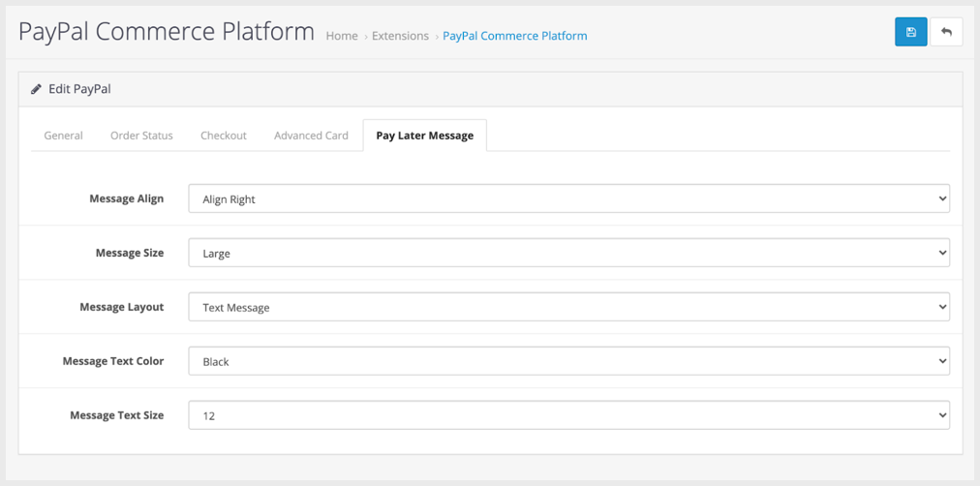Select the Pay Later Message tab
Viewport: 980px width, 486px height.
point(424,136)
